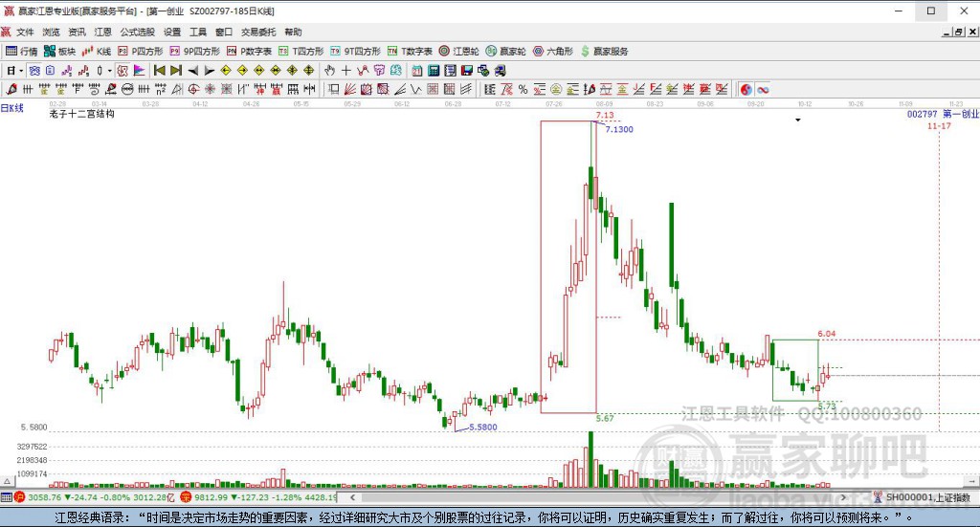Open the 公式选股 menu
Image resolution: width=980 pixels, height=527 pixels.
click(x=138, y=32)
